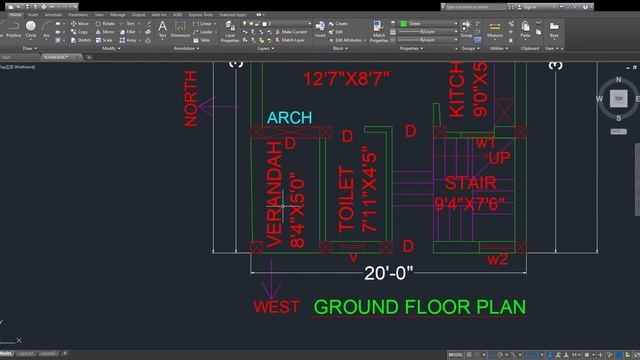640x360 pixels.
Task: Click the green color swatch in Properties
Action: coord(404,24)
